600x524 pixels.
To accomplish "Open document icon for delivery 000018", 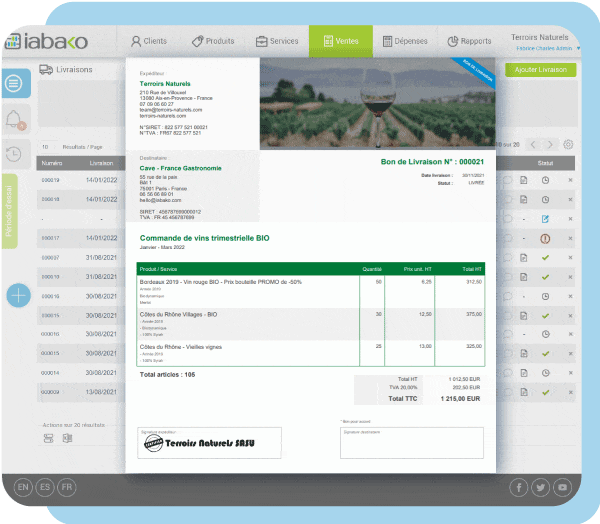I will tap(523, 199).
